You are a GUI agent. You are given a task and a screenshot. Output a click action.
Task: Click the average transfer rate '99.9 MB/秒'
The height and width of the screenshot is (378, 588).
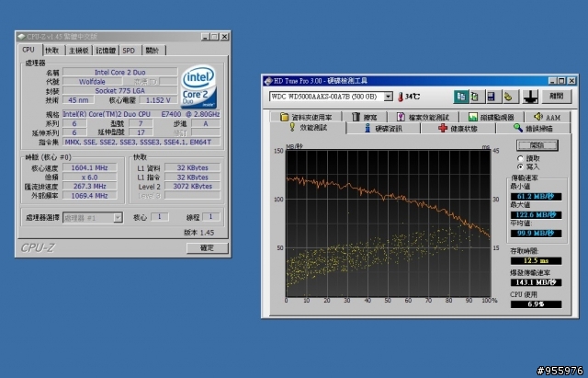point(536,234)
